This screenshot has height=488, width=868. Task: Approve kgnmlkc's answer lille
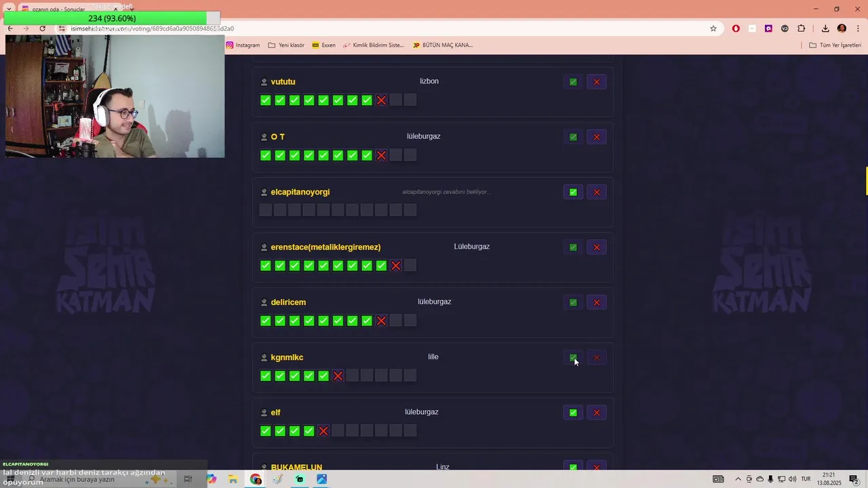tap(573, 357)
